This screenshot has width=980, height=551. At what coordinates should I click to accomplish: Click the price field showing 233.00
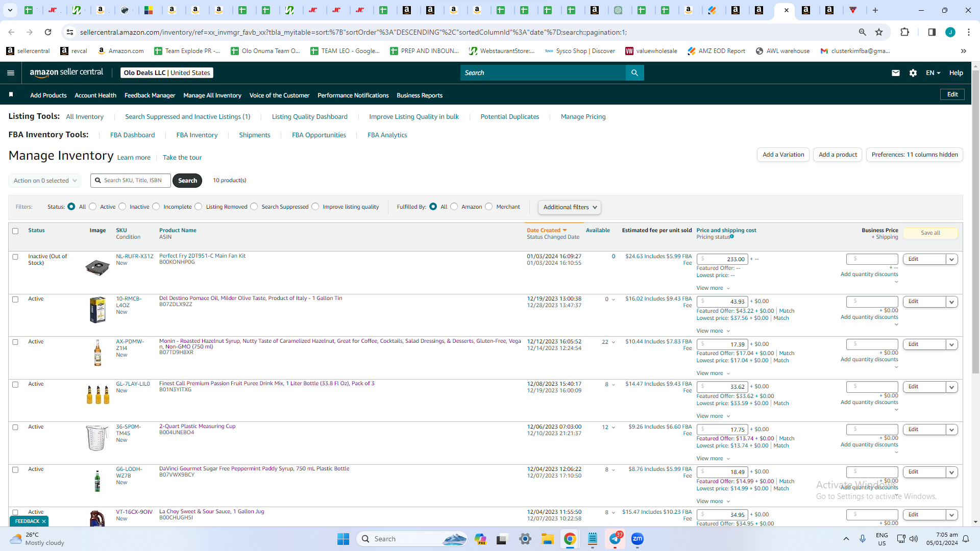722,259
